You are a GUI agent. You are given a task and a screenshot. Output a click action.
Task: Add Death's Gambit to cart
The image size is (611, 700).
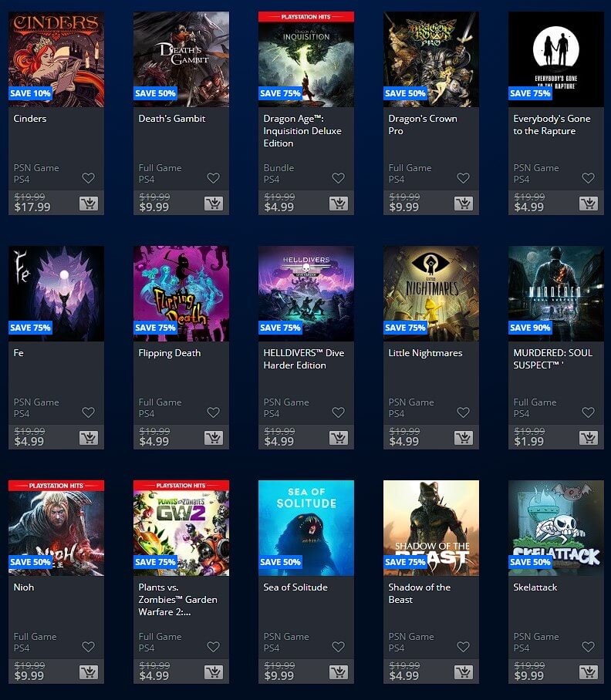[214, 204]
